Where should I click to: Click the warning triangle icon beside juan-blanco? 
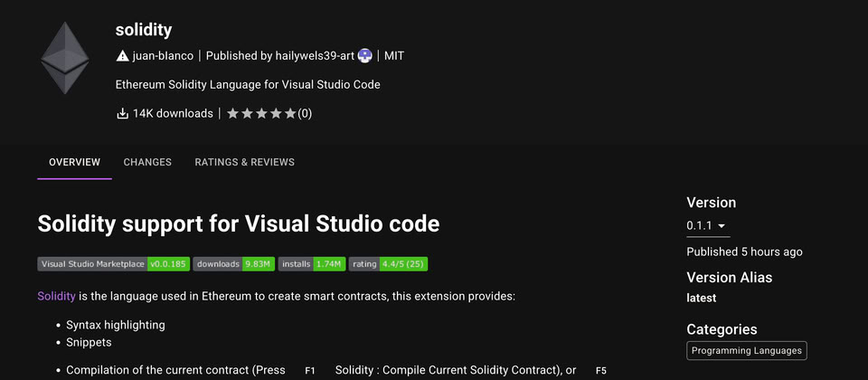tap(123, 56)
